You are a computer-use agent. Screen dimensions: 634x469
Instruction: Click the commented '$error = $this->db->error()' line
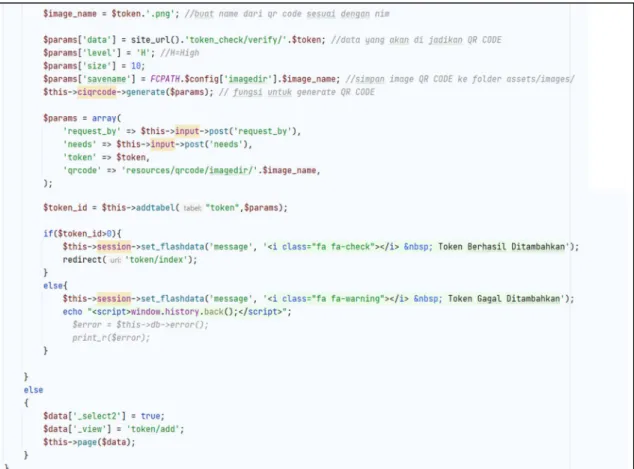pyautogui.click(x=140, y=324)
